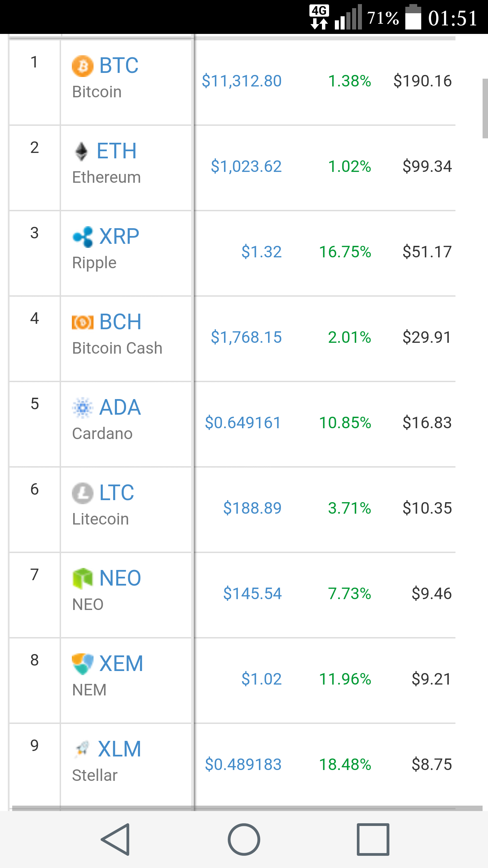Tap the Stellar rocket icon
The height and width of the screenshot is (868, 488).
pyautogui.click(x=82, y=749)
